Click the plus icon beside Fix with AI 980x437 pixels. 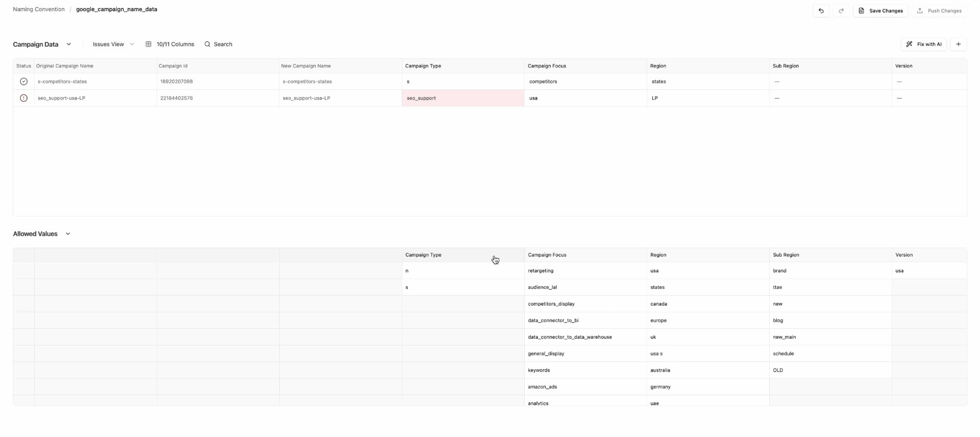(x=958, y=44)
